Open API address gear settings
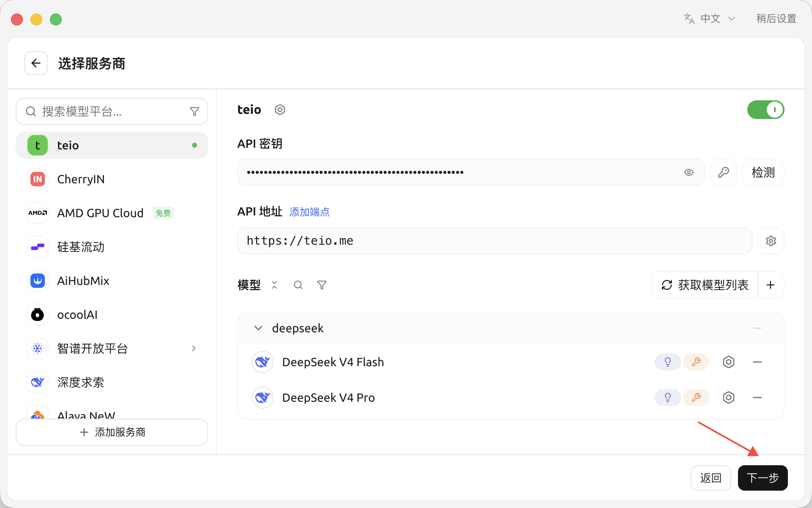Viewport: 812px width, 508px height. [771, 241]
